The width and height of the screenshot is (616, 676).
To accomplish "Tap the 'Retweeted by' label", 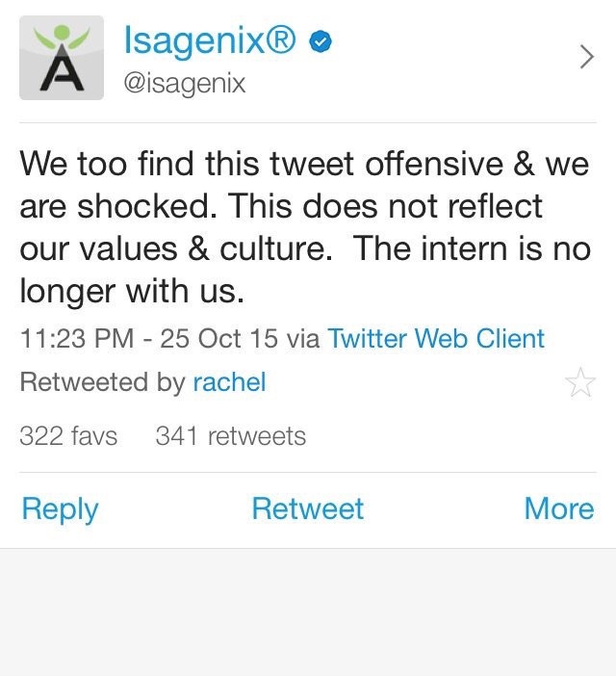I will pos(102,382).
